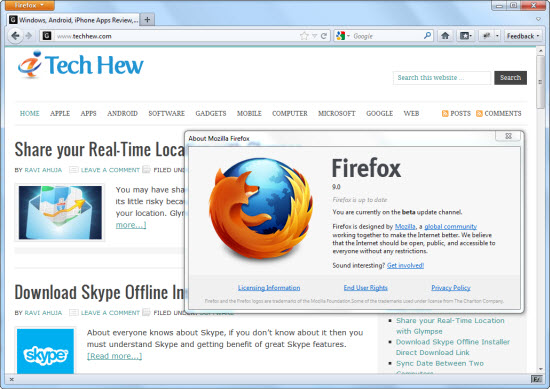Click the scrollbar up arrow
550x389 pixels.
click(540, 51)
